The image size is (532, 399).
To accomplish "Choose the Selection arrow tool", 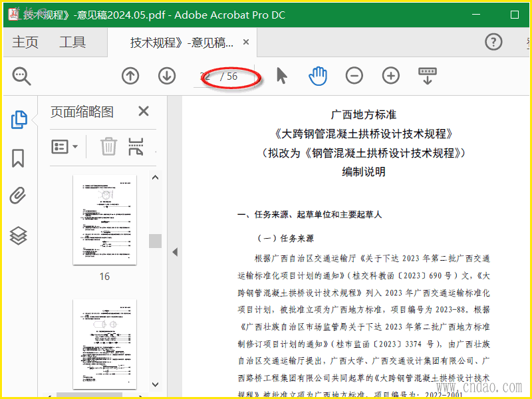I will [281, 75].
